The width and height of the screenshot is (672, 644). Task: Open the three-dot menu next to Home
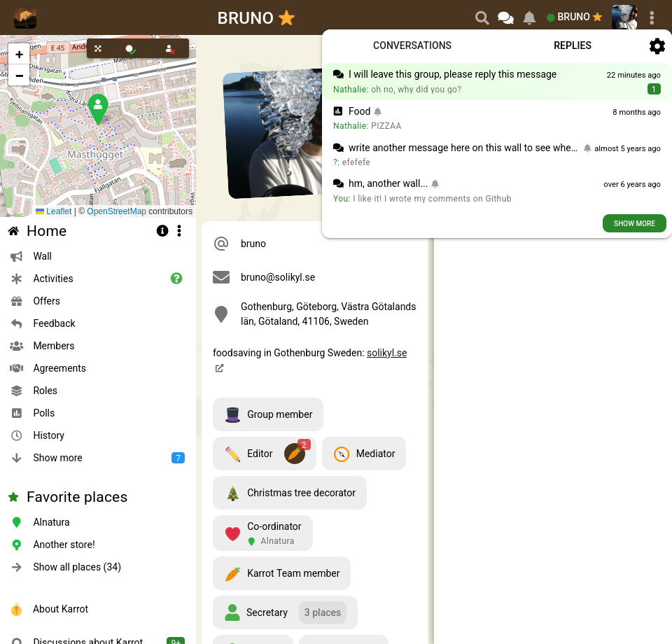(179, 231)
